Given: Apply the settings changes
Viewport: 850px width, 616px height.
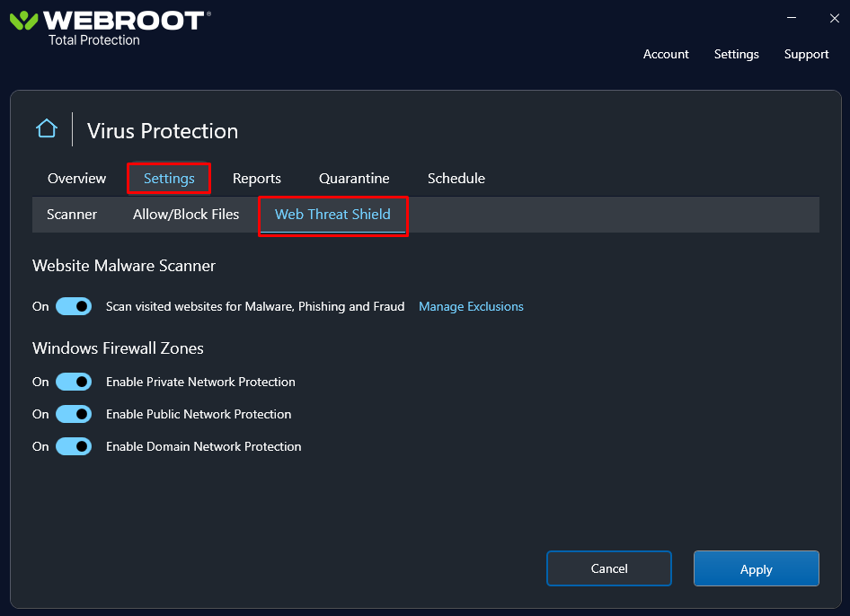Looking at the screenshot, I should pyautogui.click(x=757, y=568).
